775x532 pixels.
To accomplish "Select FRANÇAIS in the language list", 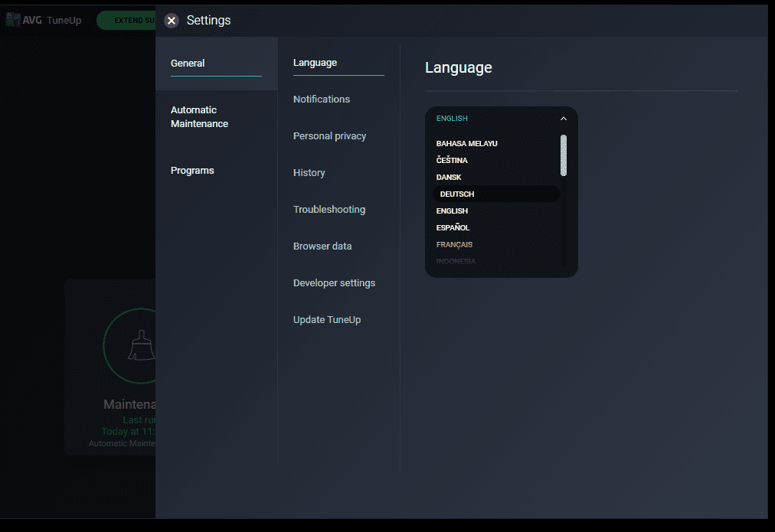I will pyautogui.click(x=454, y=244).
